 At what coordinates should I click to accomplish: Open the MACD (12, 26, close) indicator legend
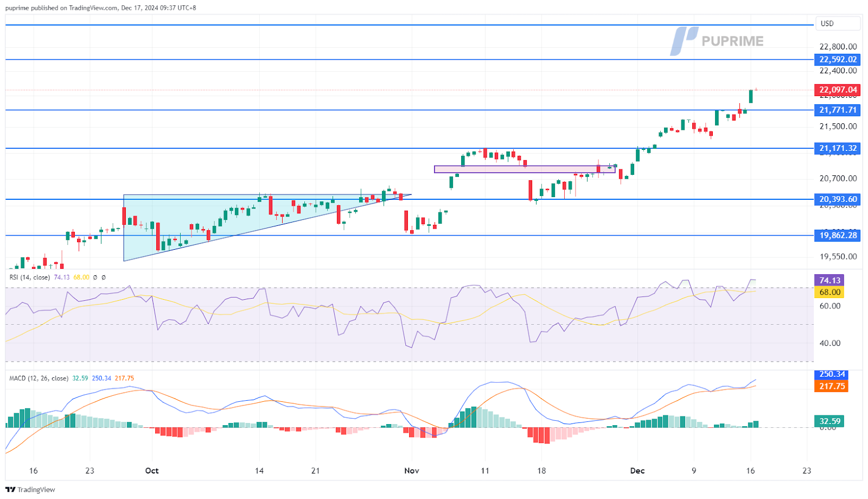point(39,378)
